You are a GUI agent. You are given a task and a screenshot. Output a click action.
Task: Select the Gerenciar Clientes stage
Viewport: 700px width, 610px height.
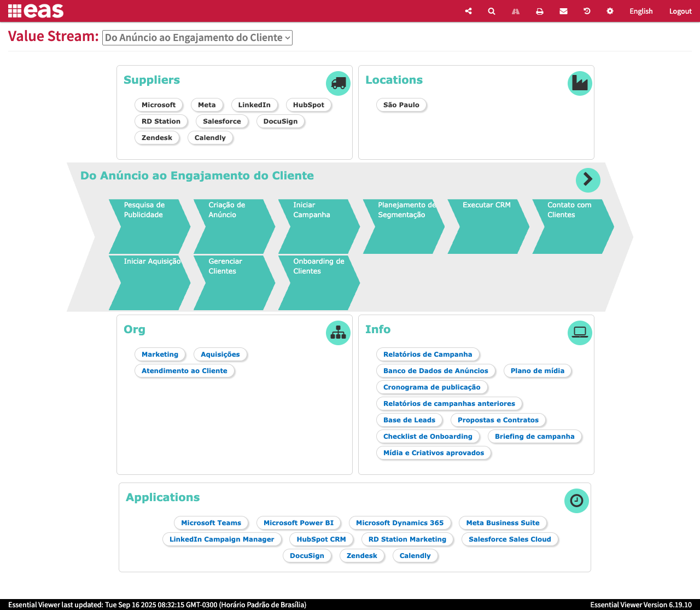(234, 283)
